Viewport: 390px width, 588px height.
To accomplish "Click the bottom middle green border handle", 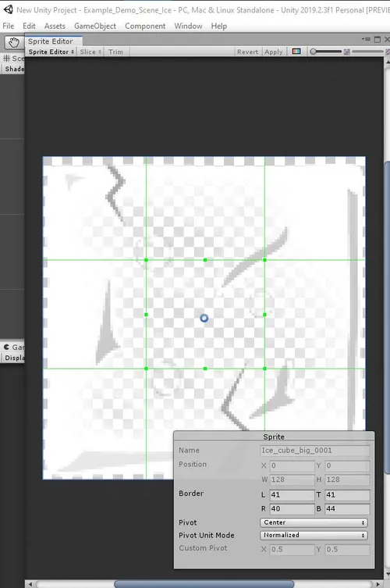I will click(205, 369).
